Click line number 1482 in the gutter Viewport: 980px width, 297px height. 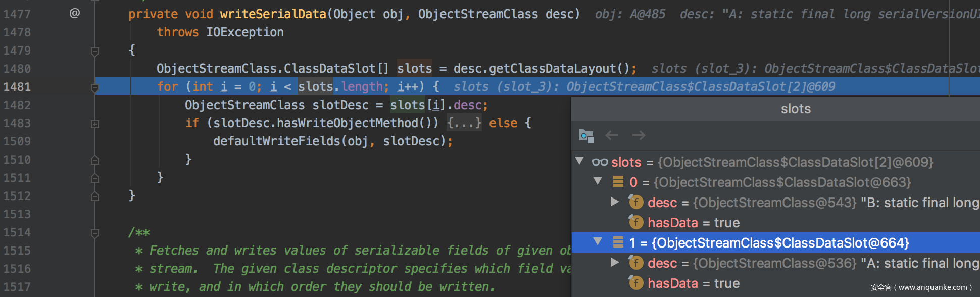17,105
